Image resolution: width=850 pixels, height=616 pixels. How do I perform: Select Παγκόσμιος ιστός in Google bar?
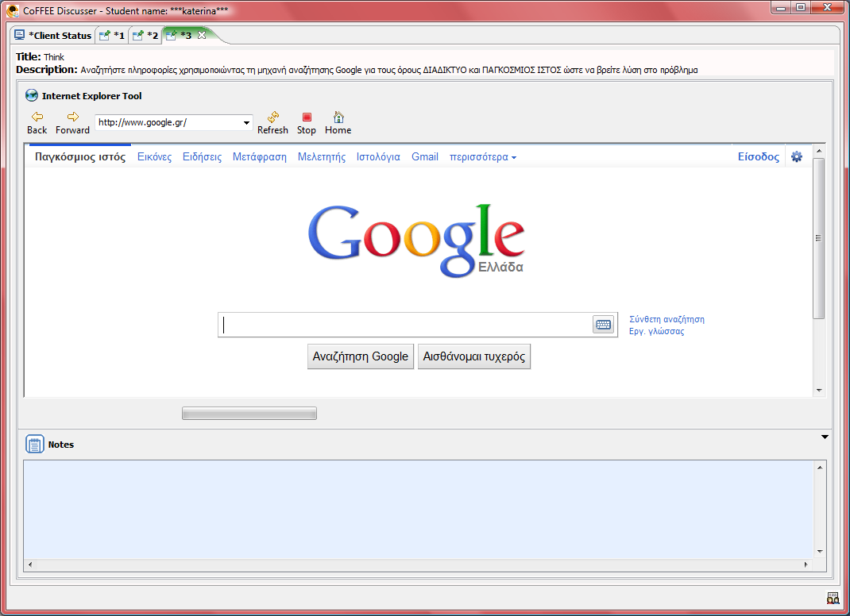pos(80,157)
